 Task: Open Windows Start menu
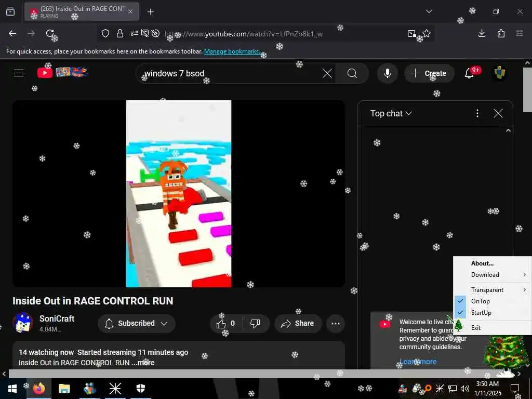[12, 389]
